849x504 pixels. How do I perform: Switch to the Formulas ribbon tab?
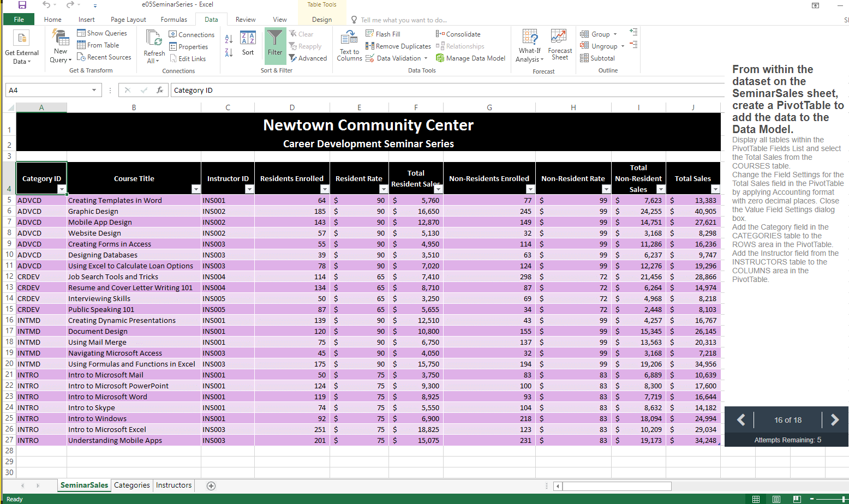174,19
